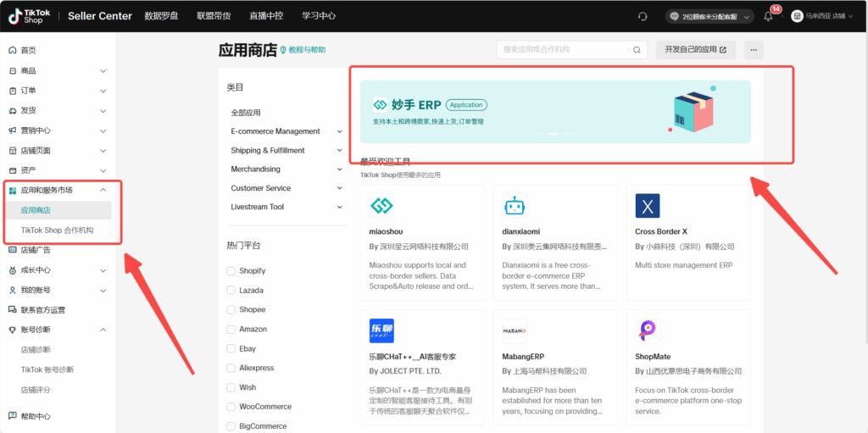Expand the Merchandising category
This screenshot has width=868, height=433.
pyautogui.click(x=339, y=169)
